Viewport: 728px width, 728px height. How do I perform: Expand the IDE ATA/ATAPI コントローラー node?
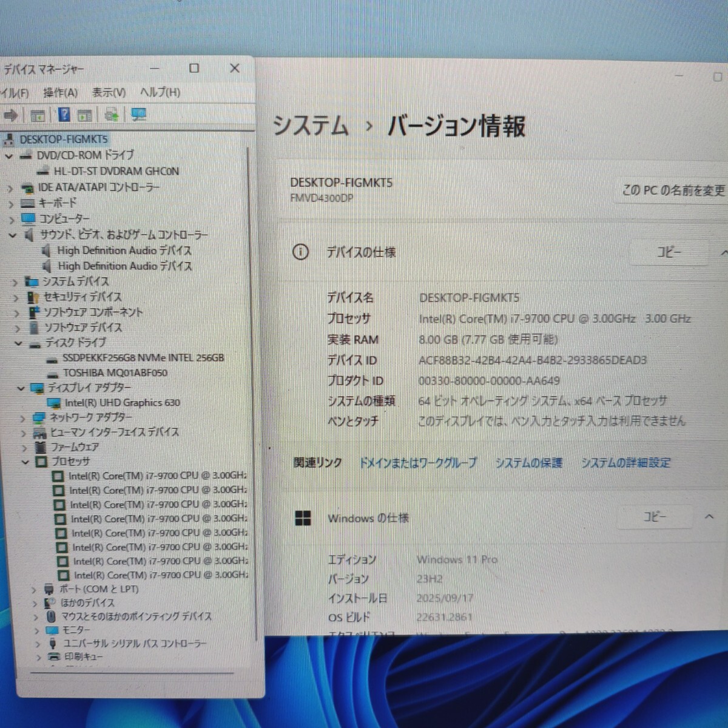tap(10, 189)
